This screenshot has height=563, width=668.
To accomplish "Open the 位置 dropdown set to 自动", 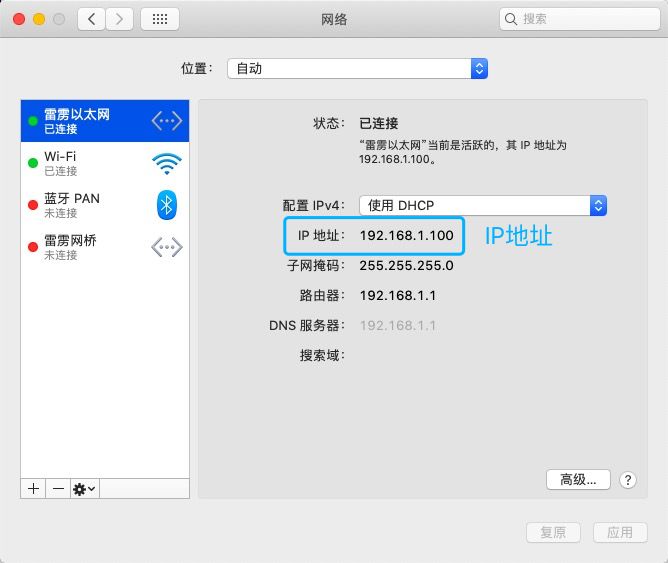I will tap(357, 69).
